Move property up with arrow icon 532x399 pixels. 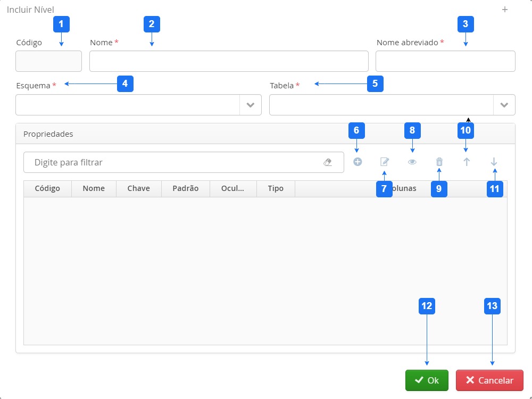point(467,162)
